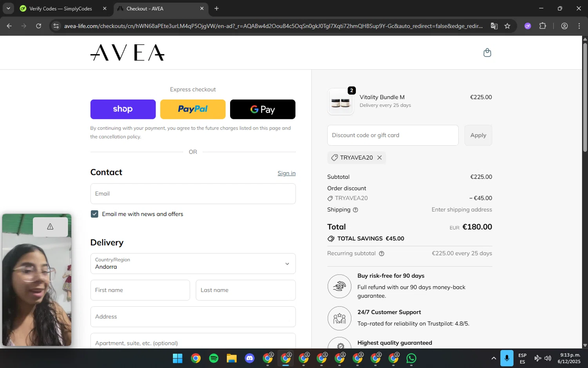The image size is (588, 368).
Task: Click the AVEA logo
Action: [x=127, y=53]
